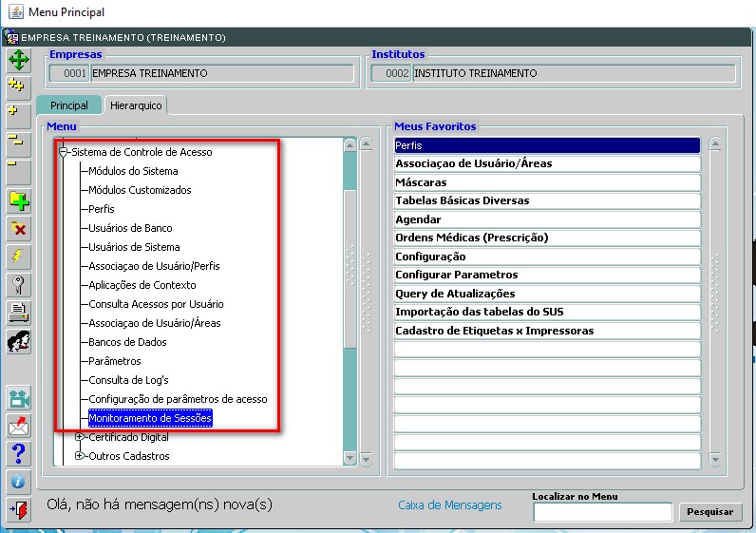This screenshot has width=756, height=533.
Task: Click the users faces icon in sidebar
Action: pos(18,341)
